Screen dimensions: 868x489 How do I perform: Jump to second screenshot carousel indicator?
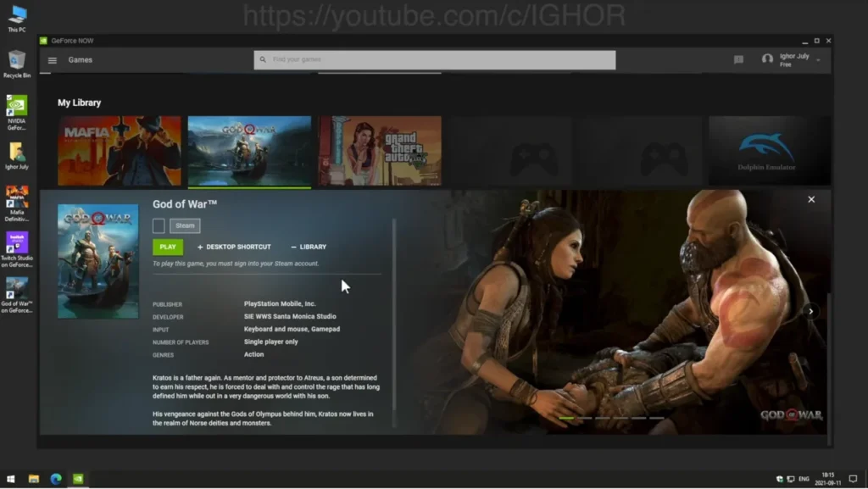[586, 418]
